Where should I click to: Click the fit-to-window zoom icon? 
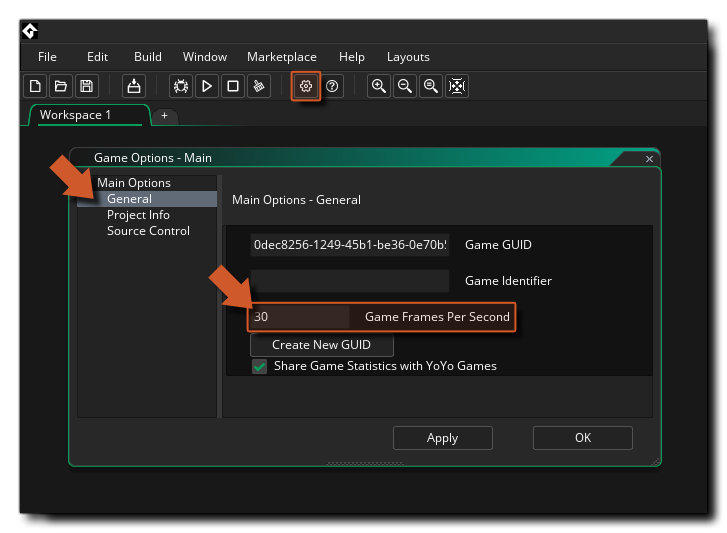click(x=457, y=86)
